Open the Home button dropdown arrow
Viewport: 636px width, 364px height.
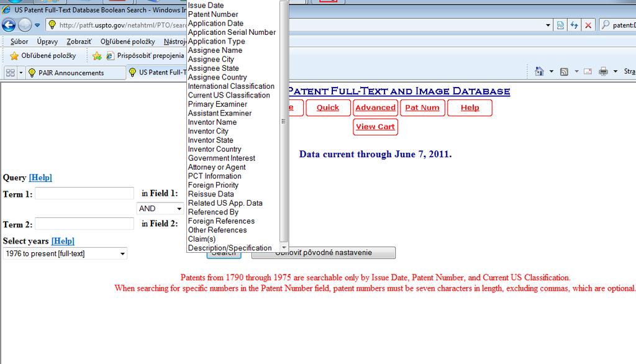552,71
